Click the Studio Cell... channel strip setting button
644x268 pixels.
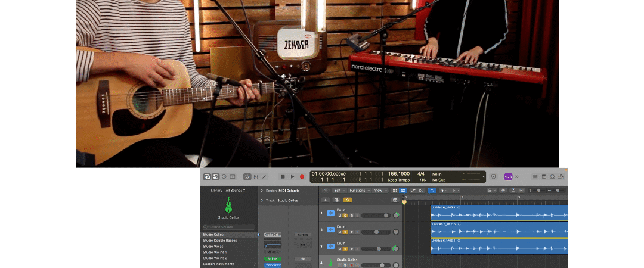tap(273, 235)
